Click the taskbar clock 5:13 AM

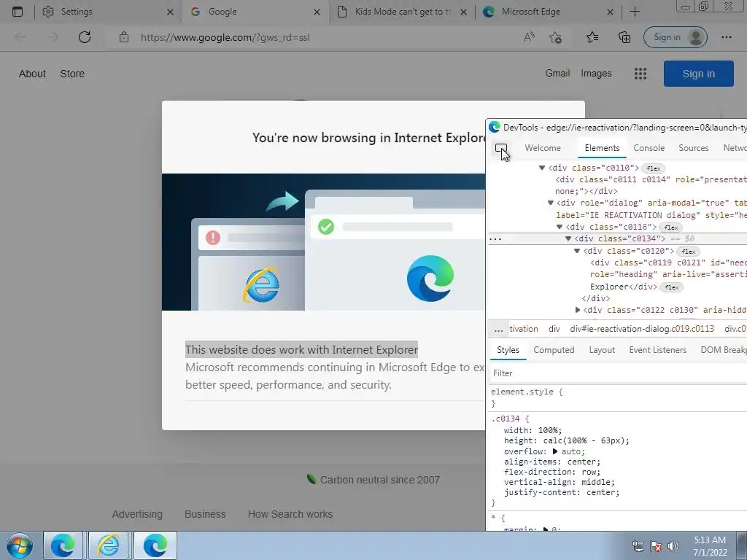pyautogui.click(x=709, y=540)
